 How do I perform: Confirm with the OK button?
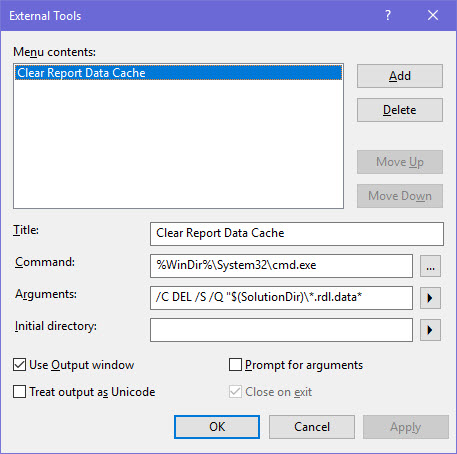point(217,427)
